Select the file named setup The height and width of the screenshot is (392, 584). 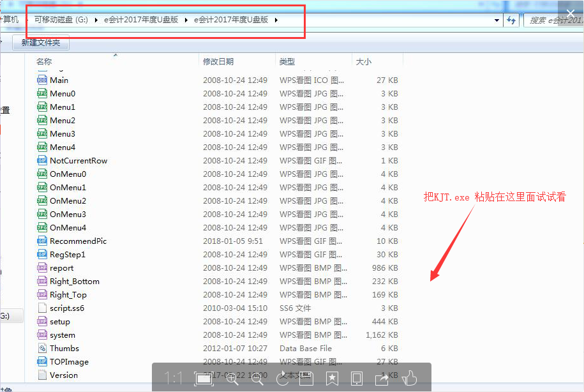[x=60, y=322]
